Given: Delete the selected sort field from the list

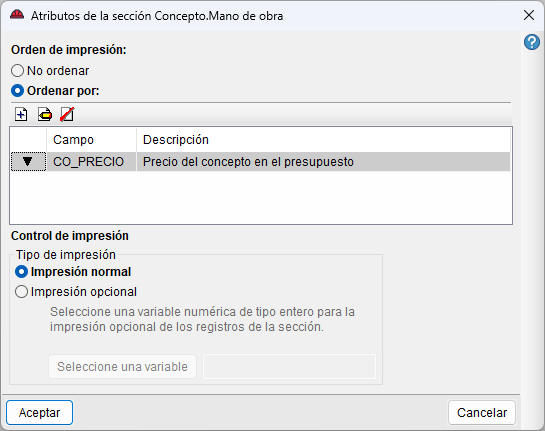Looking at the screenshot, I should pos(67,114).
